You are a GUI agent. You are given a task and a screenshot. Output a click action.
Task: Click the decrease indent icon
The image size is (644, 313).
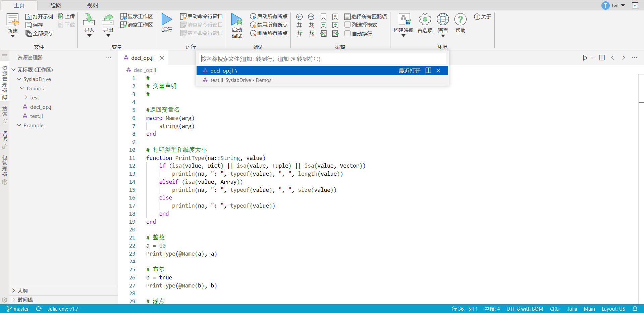pos(335,34)
